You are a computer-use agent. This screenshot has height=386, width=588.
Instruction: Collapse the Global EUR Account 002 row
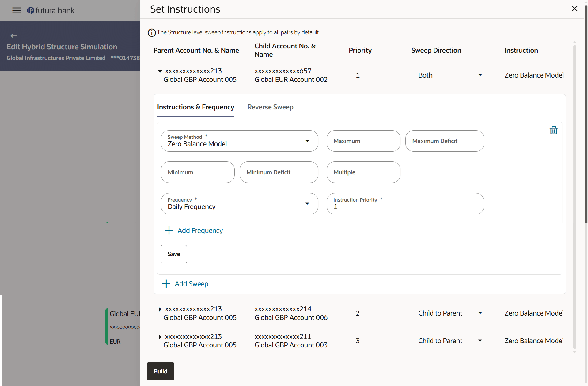point(160,71)
